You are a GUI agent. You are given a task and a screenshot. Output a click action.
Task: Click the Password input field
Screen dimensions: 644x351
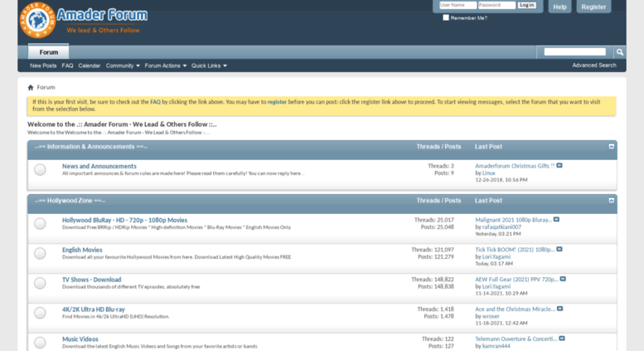496,5
